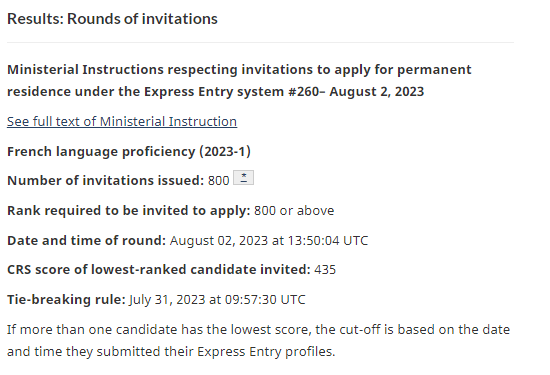
Task: Click the 800 invitations issued value
Action: [219, 181]
